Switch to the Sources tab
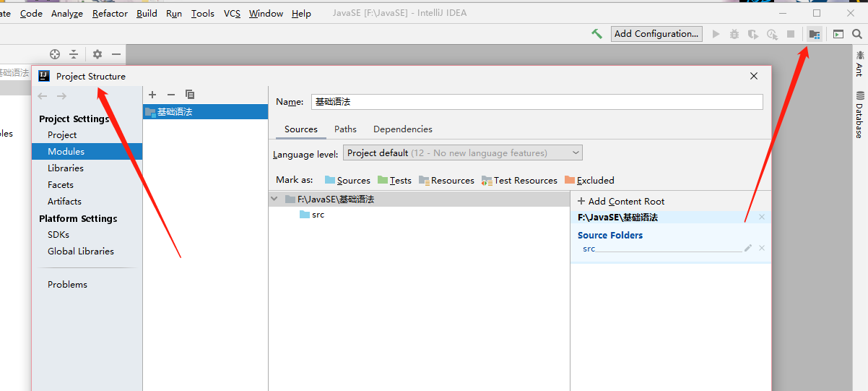Screen dimensions: 868x391 301,129
